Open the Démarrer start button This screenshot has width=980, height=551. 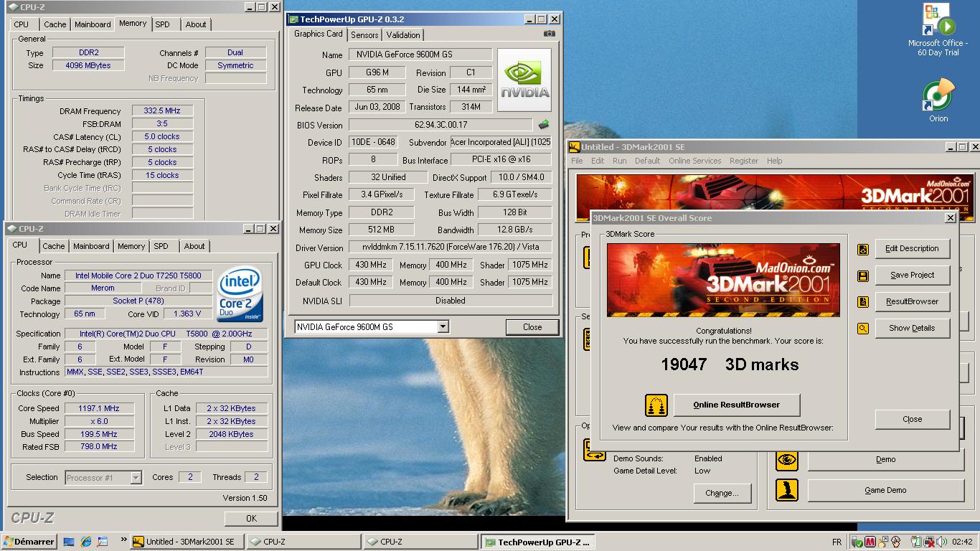tap(29, 542)
